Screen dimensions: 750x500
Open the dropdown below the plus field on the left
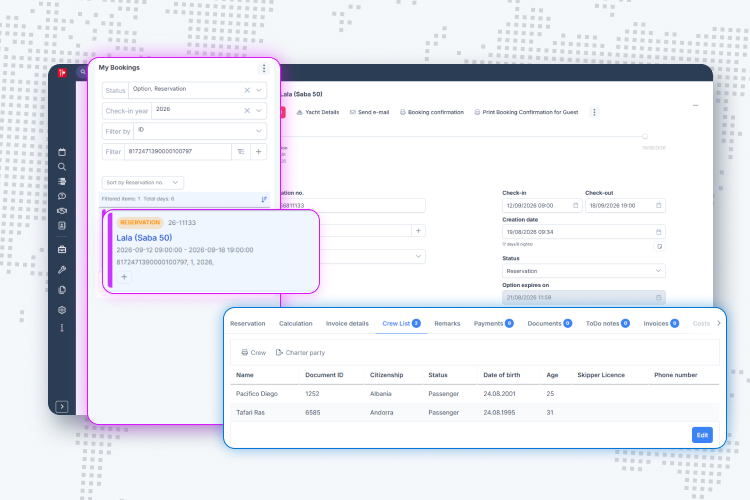point(371,256)
